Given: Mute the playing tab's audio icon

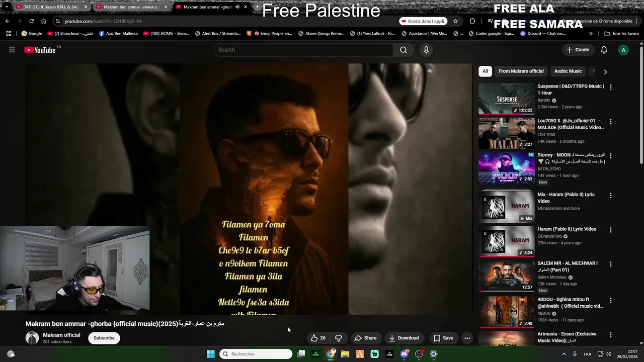Looking at the screenshot, I should pyautogui.click(x=237, y=7).
